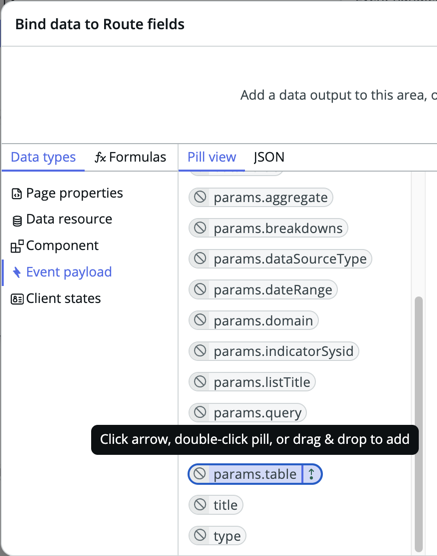Viewport: 437px width, 556px height.
Task: Click the arrow on params.table pill
Action: 311,474
